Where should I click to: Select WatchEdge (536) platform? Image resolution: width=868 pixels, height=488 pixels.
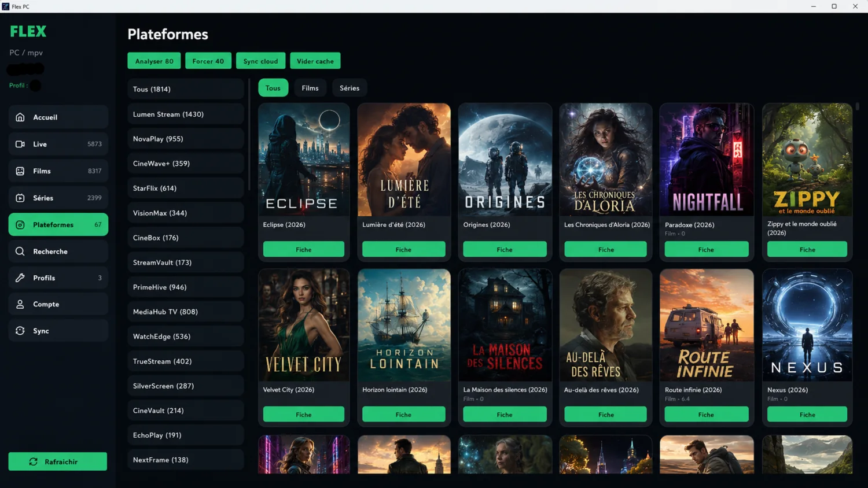pos(186,337)
